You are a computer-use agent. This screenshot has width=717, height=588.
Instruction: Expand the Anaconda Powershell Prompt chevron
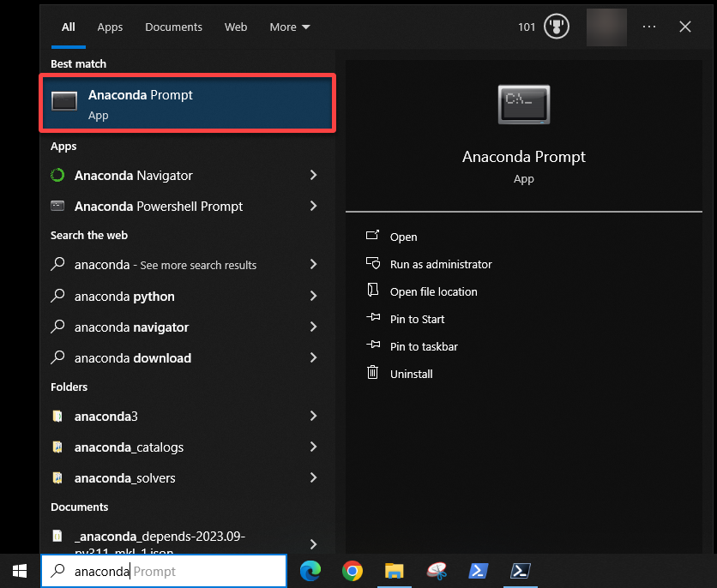point(313,206)
